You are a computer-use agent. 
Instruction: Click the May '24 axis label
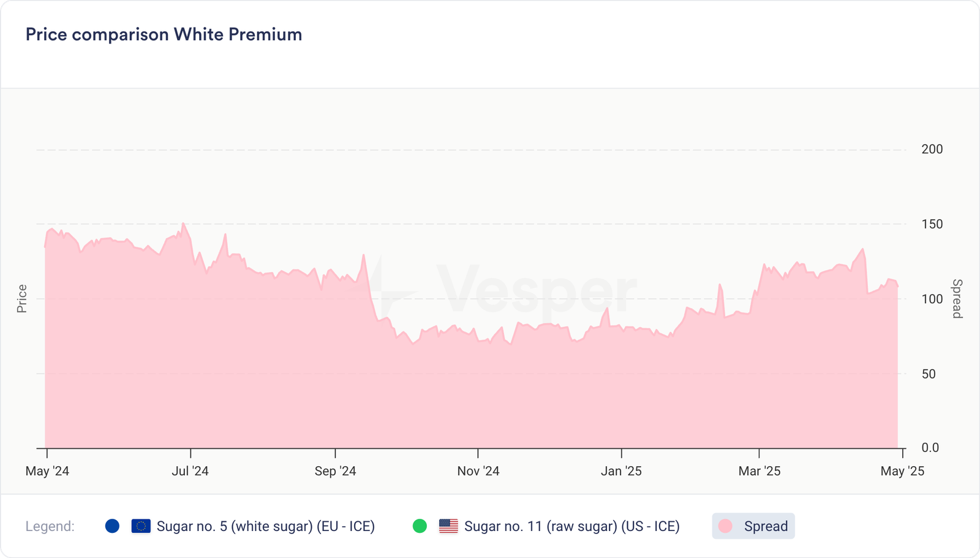47,471
